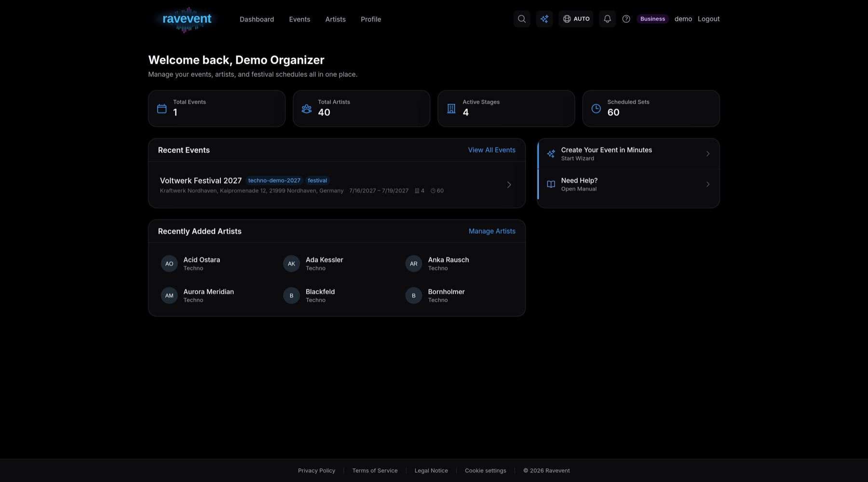Click the Total Artists value 40
The width and height of the screenshot is (868, 482).
[324, 112]
